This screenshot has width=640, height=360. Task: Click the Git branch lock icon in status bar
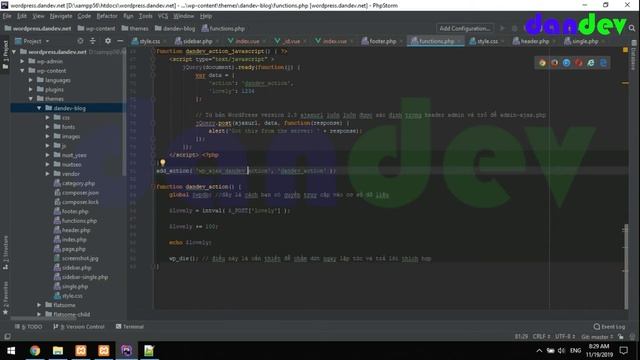[x=620, y=337]
